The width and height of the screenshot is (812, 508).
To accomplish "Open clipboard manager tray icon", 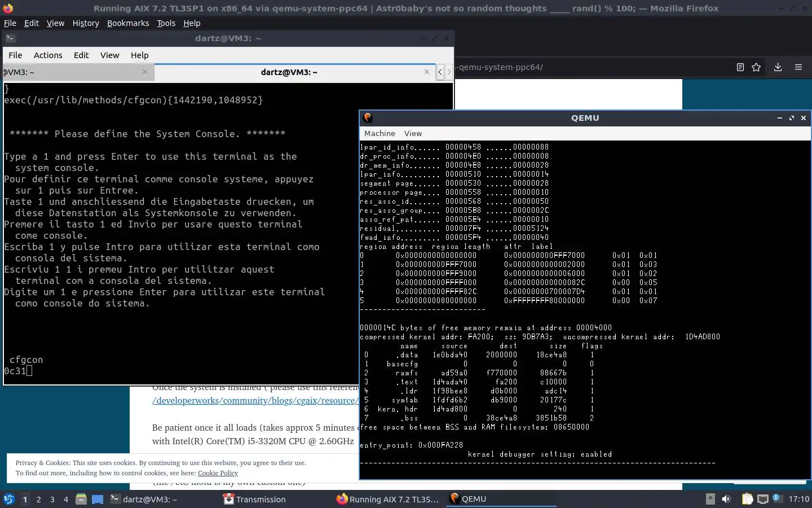I will 747,499.
